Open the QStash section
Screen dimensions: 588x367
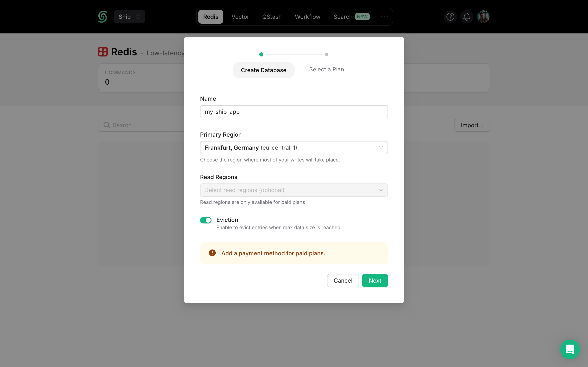(272, 17)
